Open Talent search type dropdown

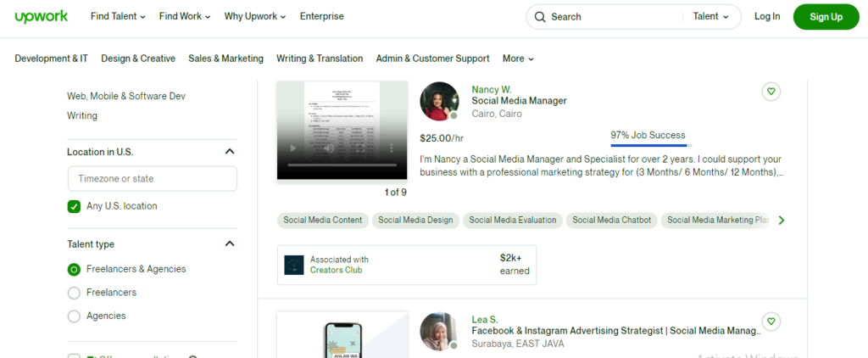tap(711, 17)
